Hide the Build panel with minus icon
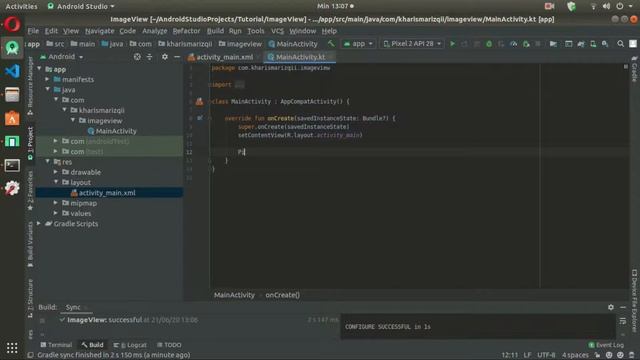 (623, 307)
